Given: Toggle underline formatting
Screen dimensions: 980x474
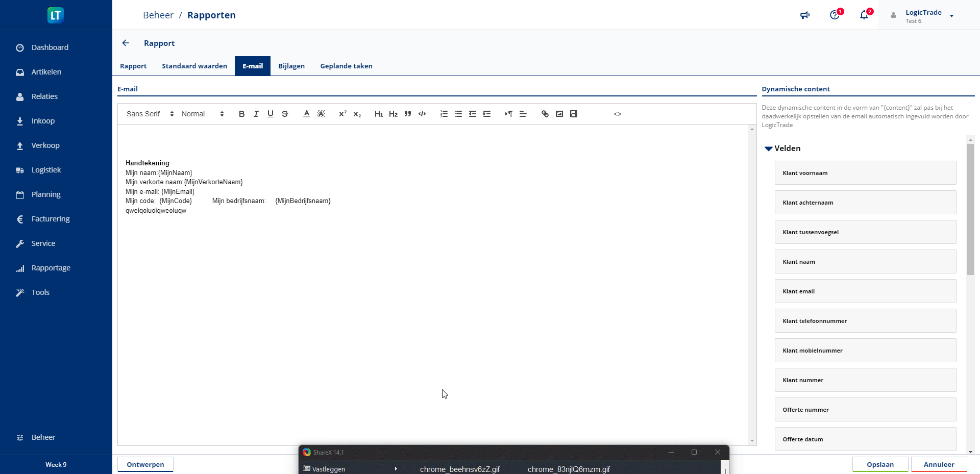Looking at the screenshot, I should pyautogui.click(x=270, y=114).
